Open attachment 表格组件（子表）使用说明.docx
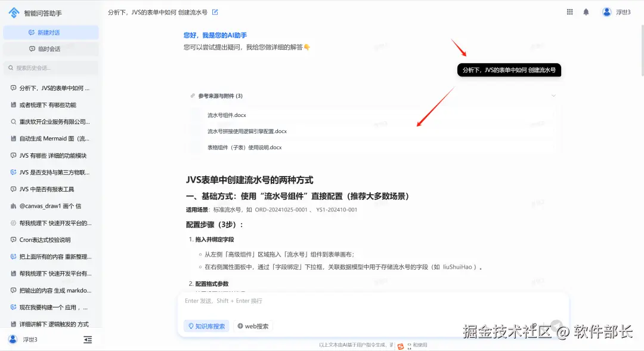The width and height of the screenshot is (644, 351). 244,147
